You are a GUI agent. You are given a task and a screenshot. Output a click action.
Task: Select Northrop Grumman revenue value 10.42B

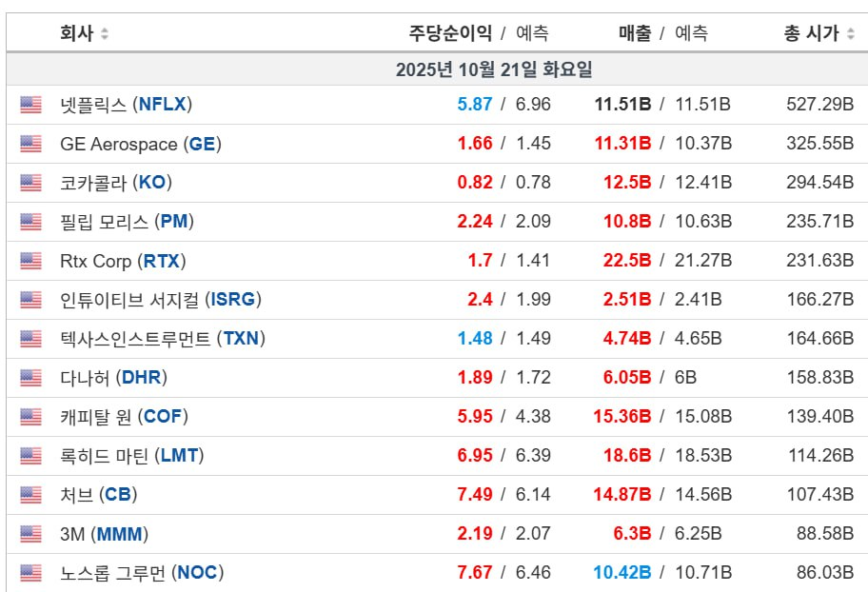point(622,573)
